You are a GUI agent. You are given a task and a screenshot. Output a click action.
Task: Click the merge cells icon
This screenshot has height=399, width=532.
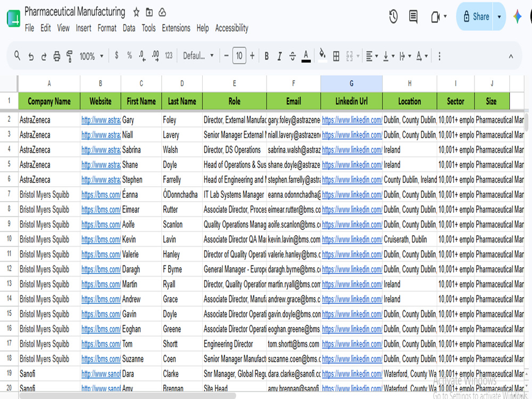350,56
